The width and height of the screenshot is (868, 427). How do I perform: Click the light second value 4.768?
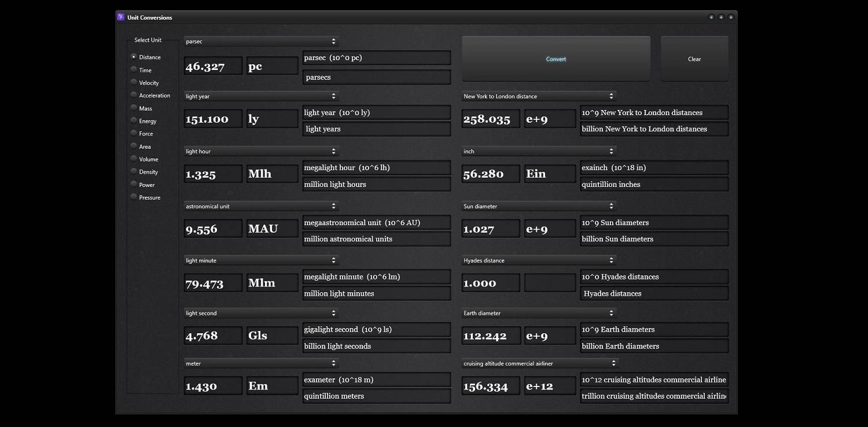tap(213, 336)
